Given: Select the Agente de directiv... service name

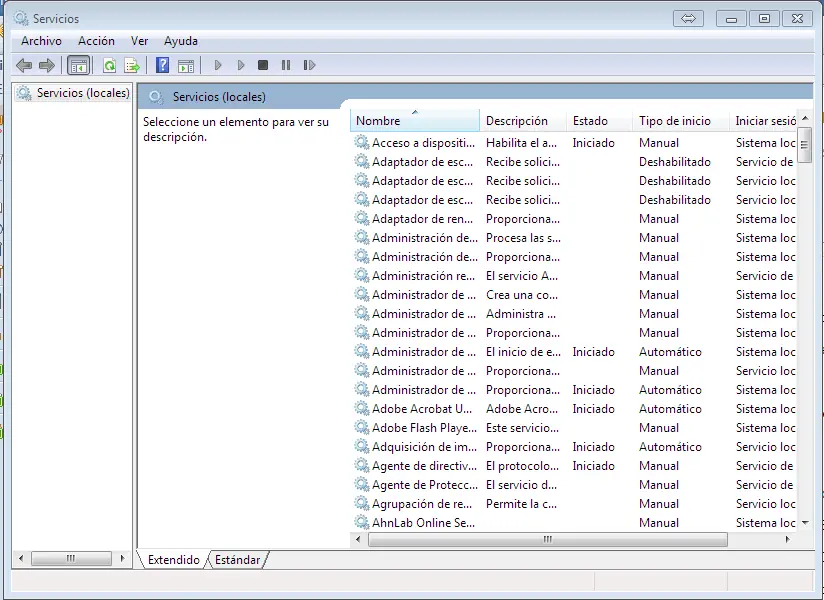Looking at the screenshot, I should coord(425,466).
